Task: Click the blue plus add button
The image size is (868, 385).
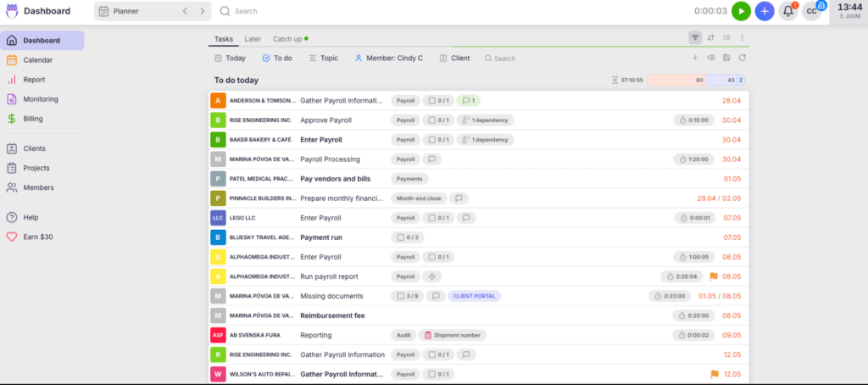Action: coord(765,11)
